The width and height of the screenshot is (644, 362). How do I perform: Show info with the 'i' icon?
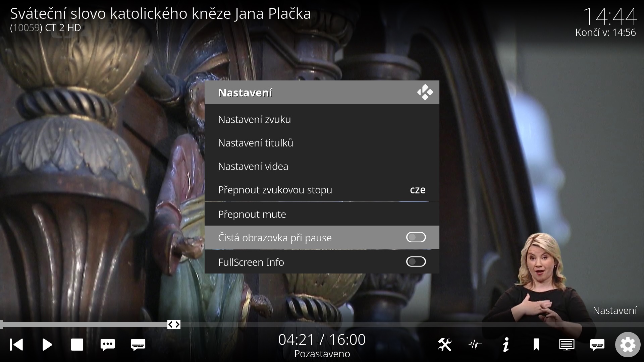coord(506,345)
